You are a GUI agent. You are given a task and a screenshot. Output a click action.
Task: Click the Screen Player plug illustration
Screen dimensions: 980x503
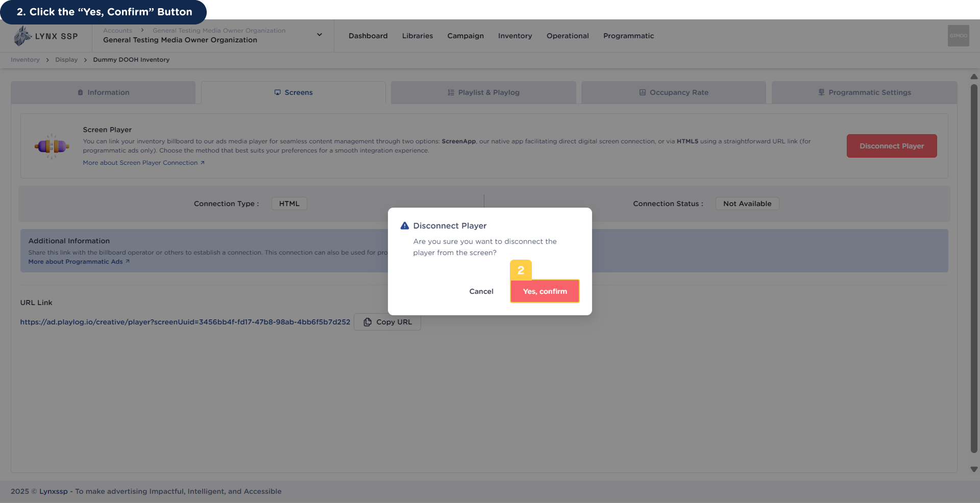[52, 146]
